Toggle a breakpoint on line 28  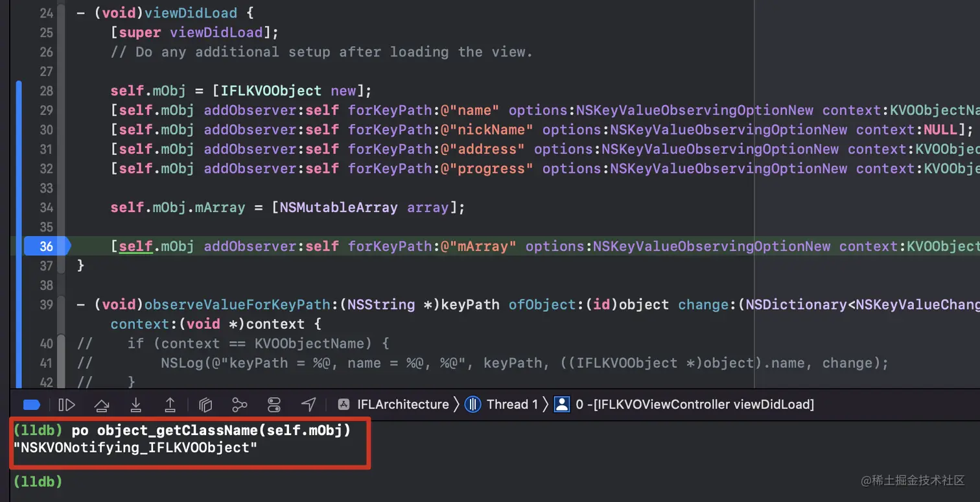(x=46, y=91)
